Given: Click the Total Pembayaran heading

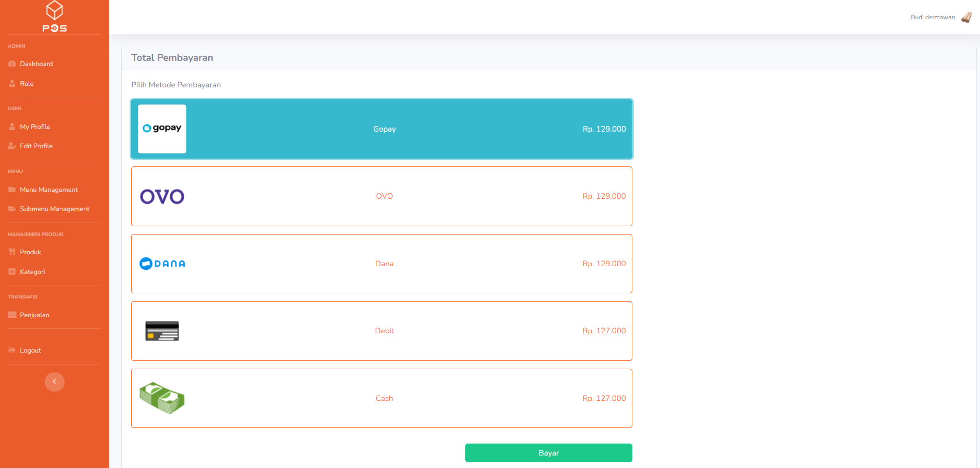Looking at the screenshot, I should [172, 58].
